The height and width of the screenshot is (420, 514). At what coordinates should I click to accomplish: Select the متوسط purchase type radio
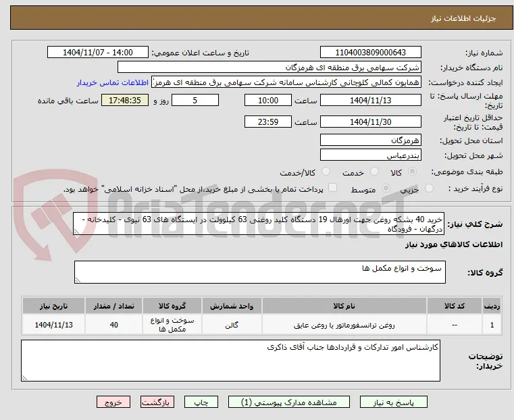click(386, 188)
